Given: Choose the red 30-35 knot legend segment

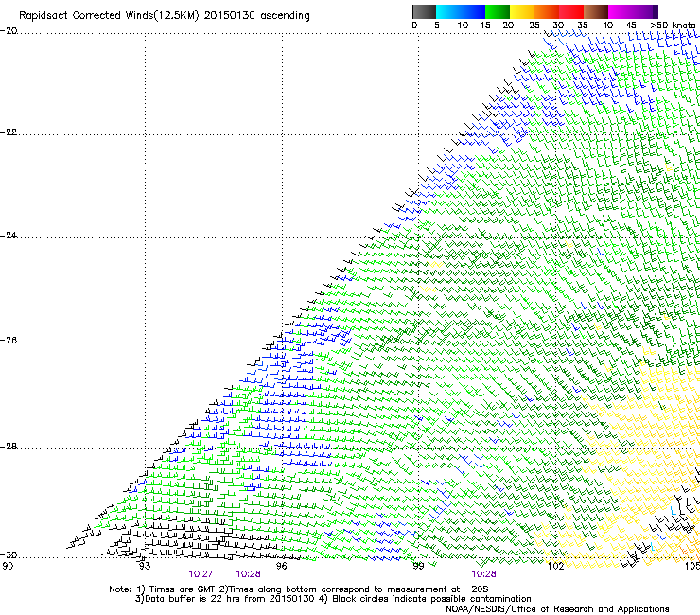Looking at the screenshot, I should tap(571, 11).
